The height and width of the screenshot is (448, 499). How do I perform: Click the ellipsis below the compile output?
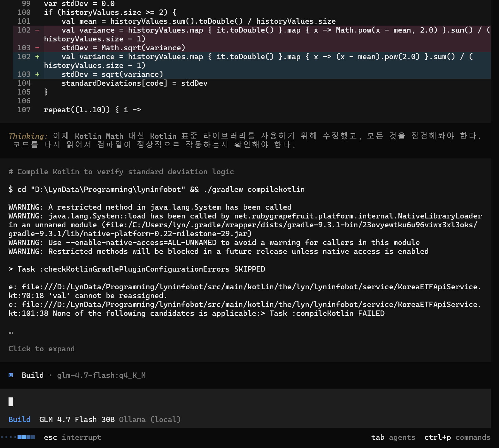tap(11, 332)
